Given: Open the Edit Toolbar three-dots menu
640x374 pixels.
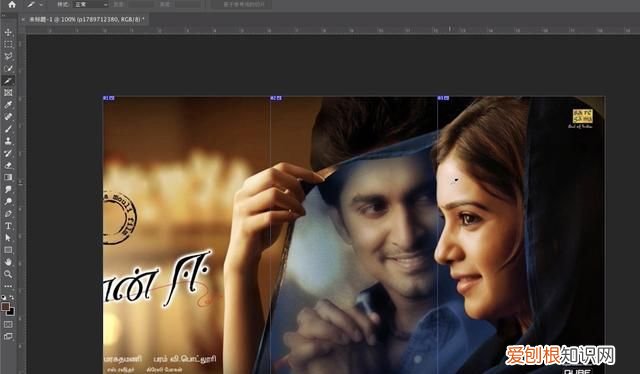Looking at the screenshot, I should click(8, 286).
